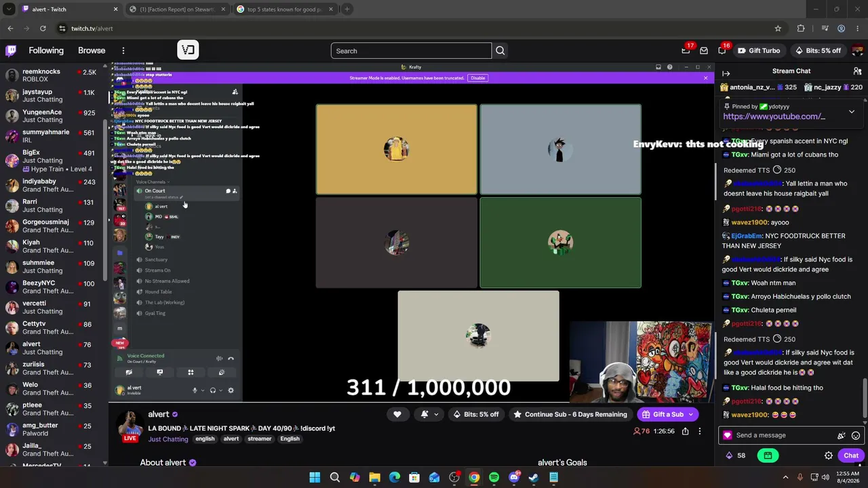868x488 pixels.
Task: Switch to the 'top 5 states' Google tab
Action: (x=285, y=9)
